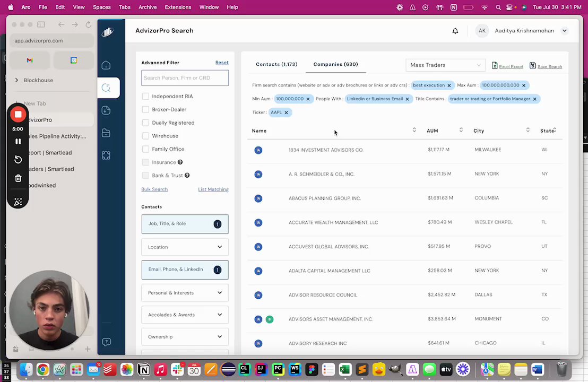The width and height of the screenshot is (588, 382).
Task: Click the Save Search button
Action: point(546,66)
